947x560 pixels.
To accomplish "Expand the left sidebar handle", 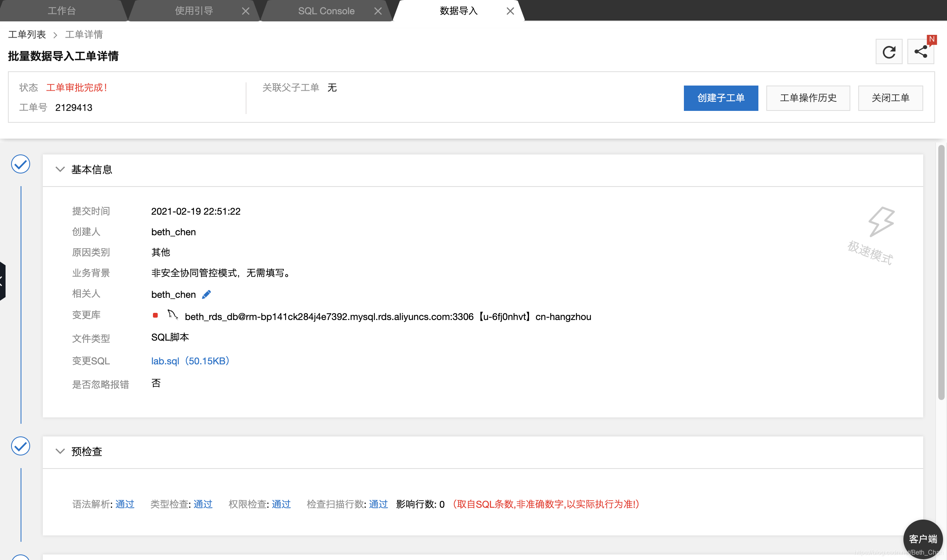I will tap(2, 281).
